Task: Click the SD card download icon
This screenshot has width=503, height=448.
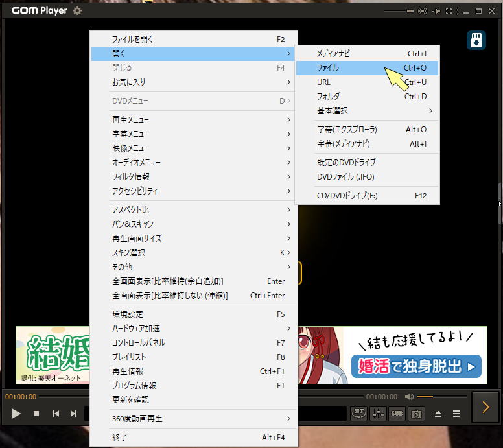Action: pos(476,40)
